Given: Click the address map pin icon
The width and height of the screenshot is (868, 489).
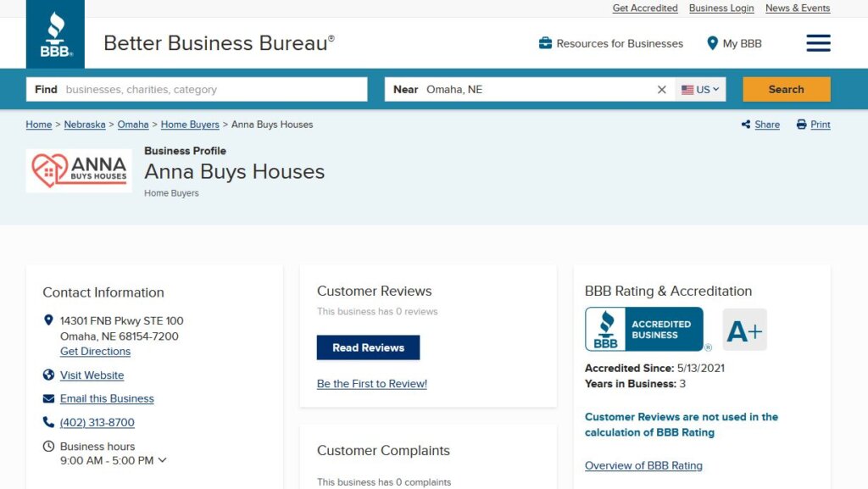Looking at the screenshot, I should coord(48,320).
